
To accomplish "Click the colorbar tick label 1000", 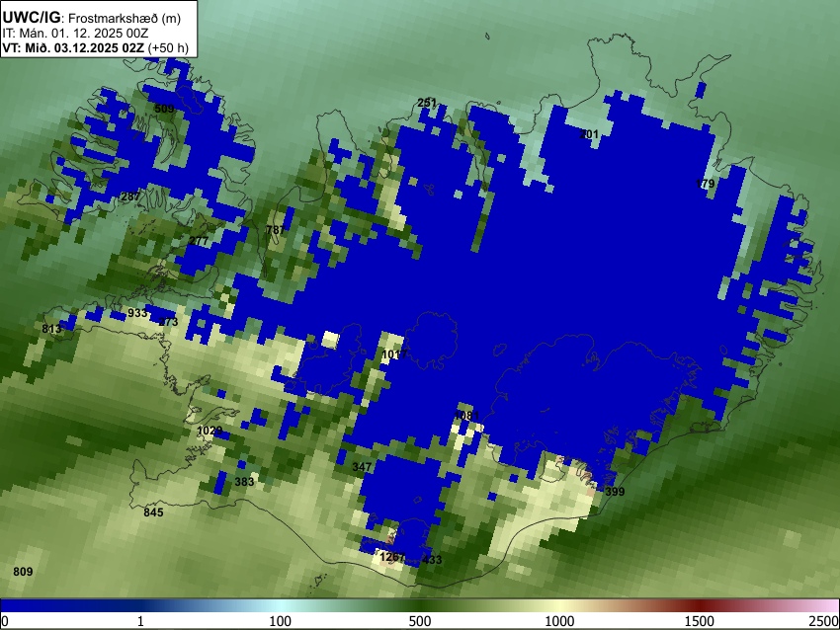I will 559,621.
